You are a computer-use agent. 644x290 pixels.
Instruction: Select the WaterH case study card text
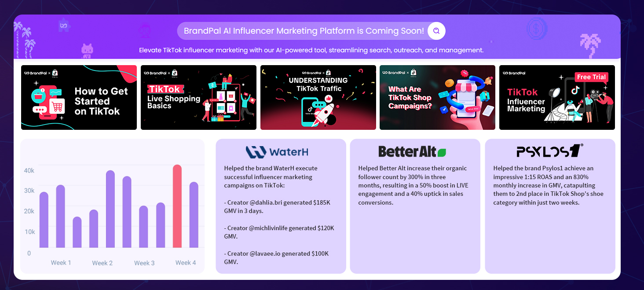(x=280, y=215)
